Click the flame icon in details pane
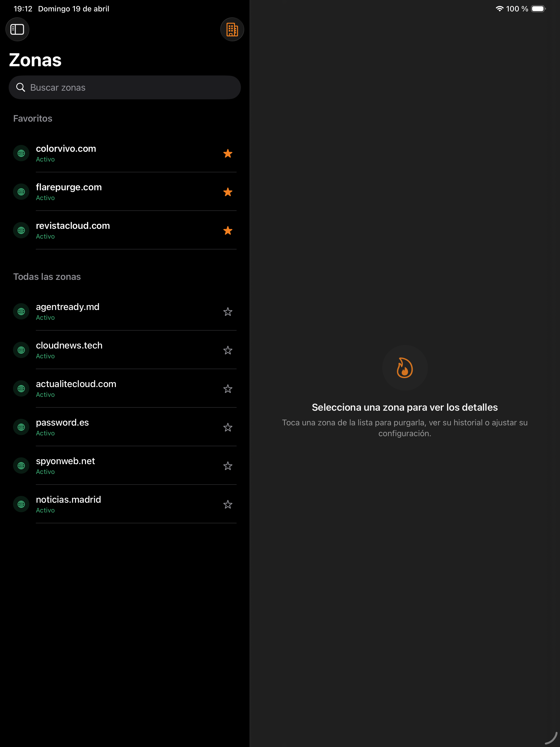 click(404, 368)
